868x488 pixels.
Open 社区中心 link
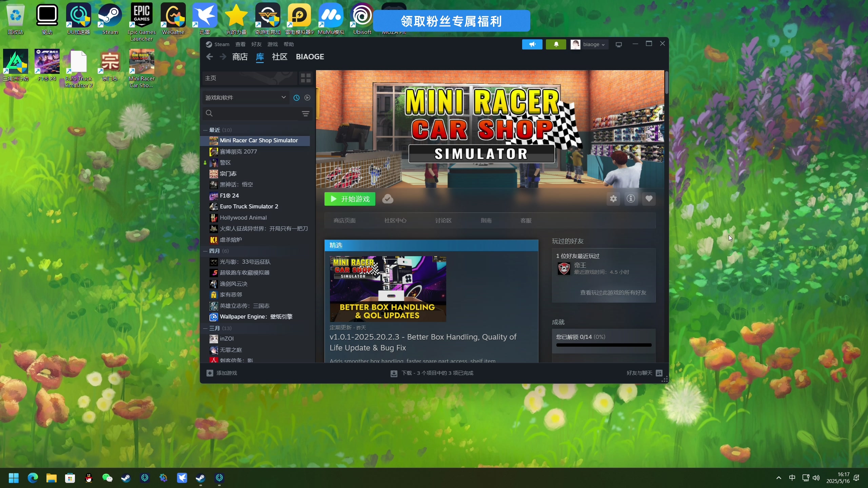click(x=395, y=221)
